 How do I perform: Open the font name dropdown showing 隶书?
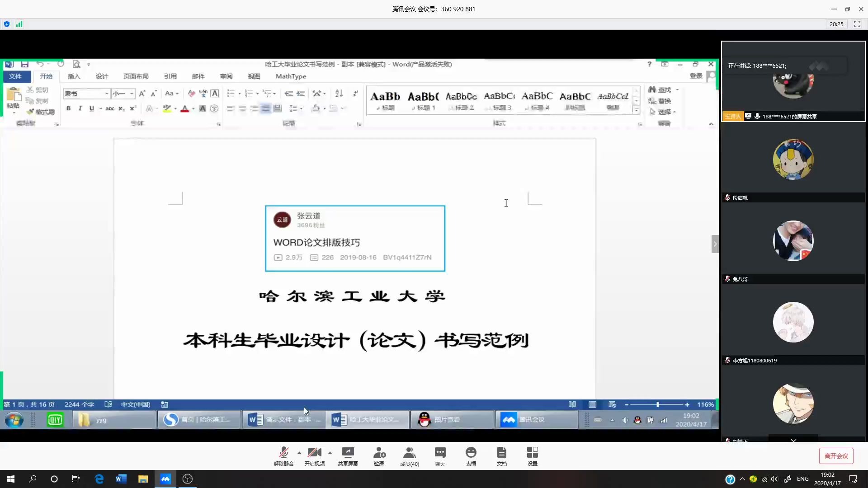pyautogui.click(x=107, y=94)
